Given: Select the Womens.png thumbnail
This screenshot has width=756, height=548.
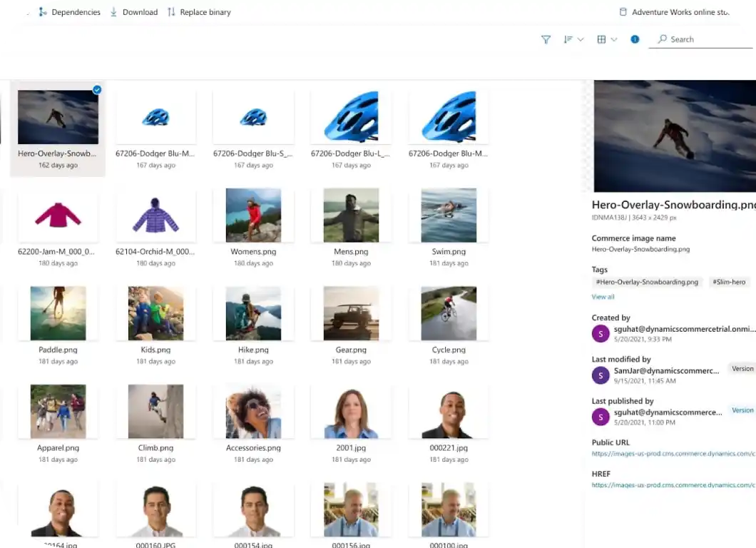Looking at the screenshot, I should coord(253,215).
